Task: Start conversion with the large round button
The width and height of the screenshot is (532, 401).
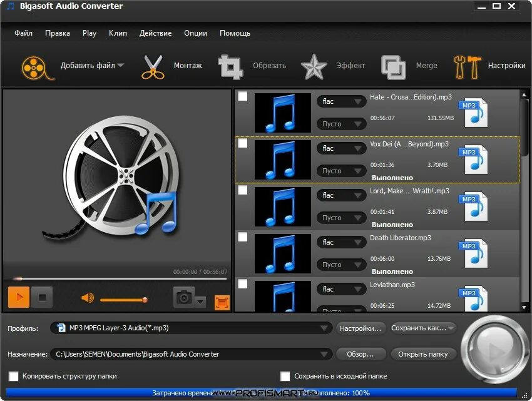Action: coord(494,350)
